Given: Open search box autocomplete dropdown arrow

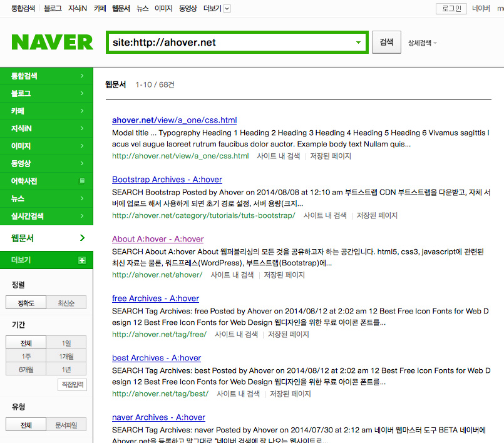Looking at the screenshot, I should click(x=358, y=43).
